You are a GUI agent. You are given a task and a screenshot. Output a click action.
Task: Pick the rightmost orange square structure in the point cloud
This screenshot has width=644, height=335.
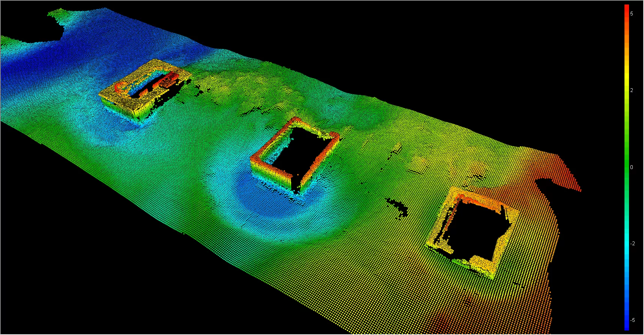point(474,232)
